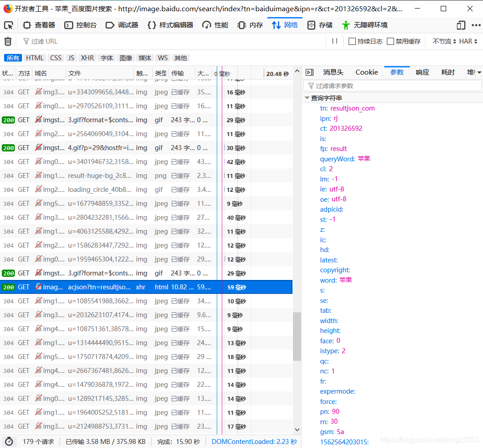The image size is (483, 448).
Task: Pause network recording button
Action: (335, 41)
